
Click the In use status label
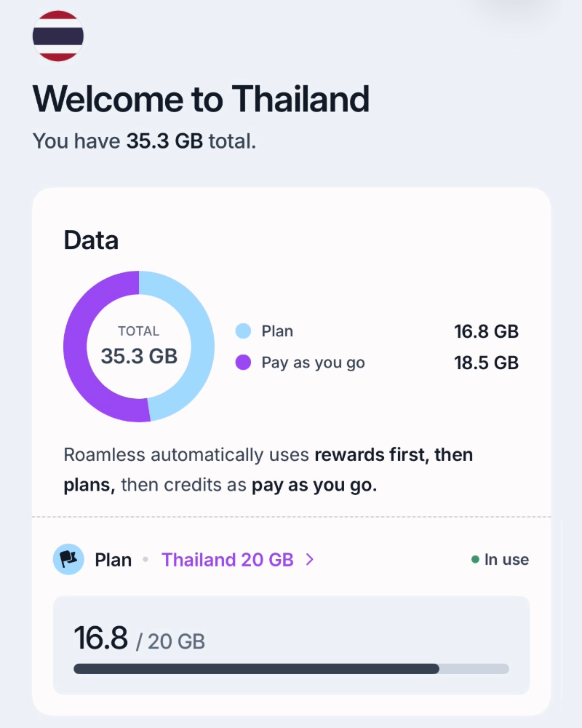tap(506, 560)
